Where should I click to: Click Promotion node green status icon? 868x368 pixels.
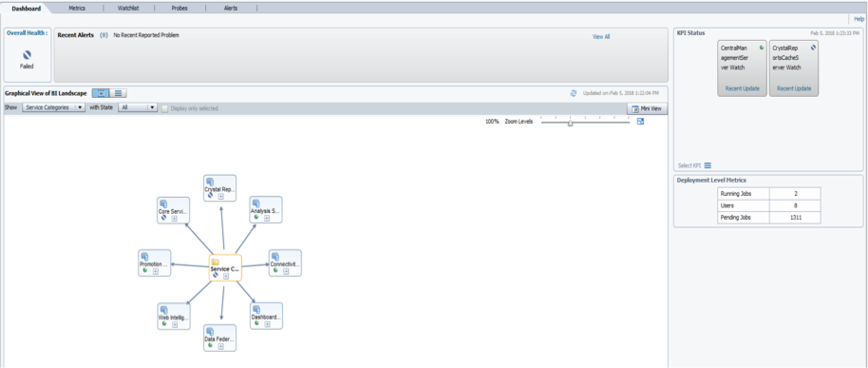pos(144,270)
